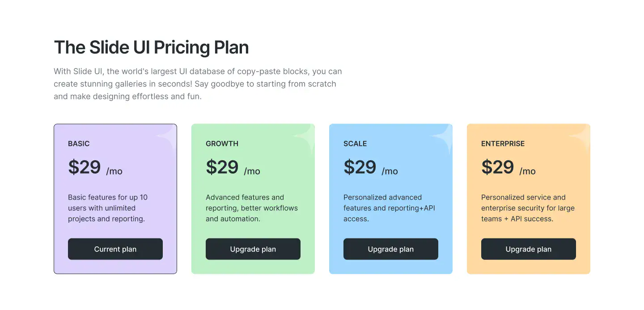Click the $29 price on the Scale card
644x310 pixels.
360,167
